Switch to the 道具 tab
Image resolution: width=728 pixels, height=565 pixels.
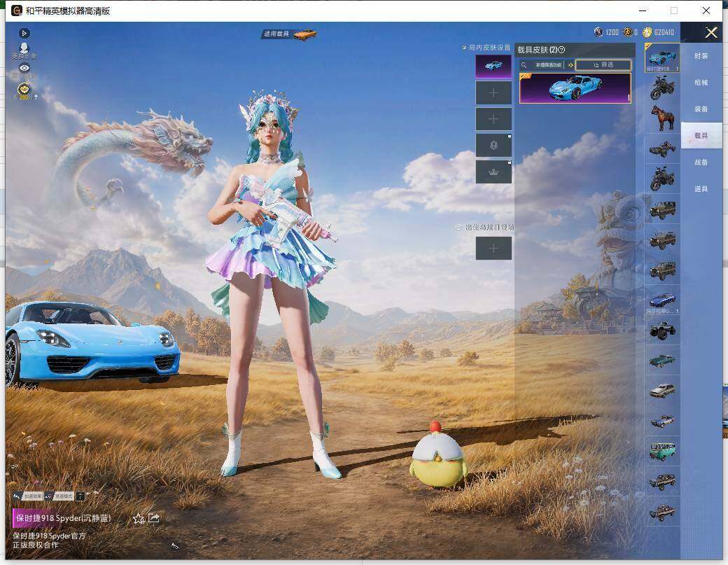tap(701, 188)
